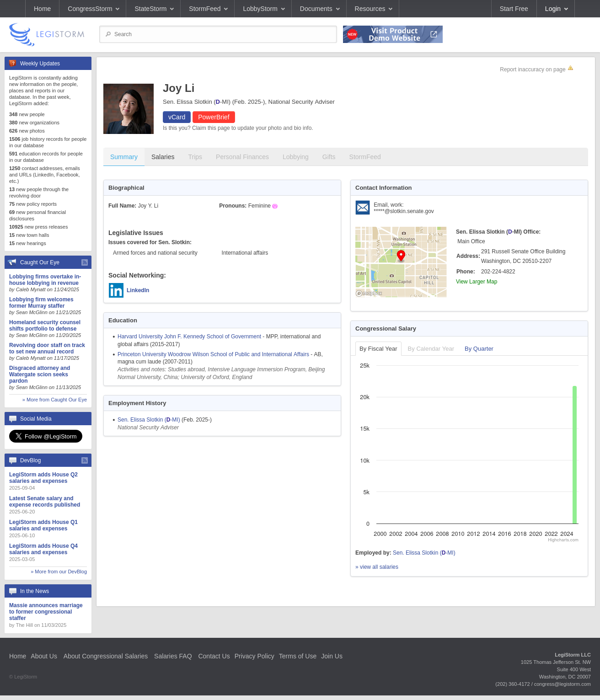This screenshot has height=700, width=600.
Task: Expand the Login dropdown
Action: [556, 9]
